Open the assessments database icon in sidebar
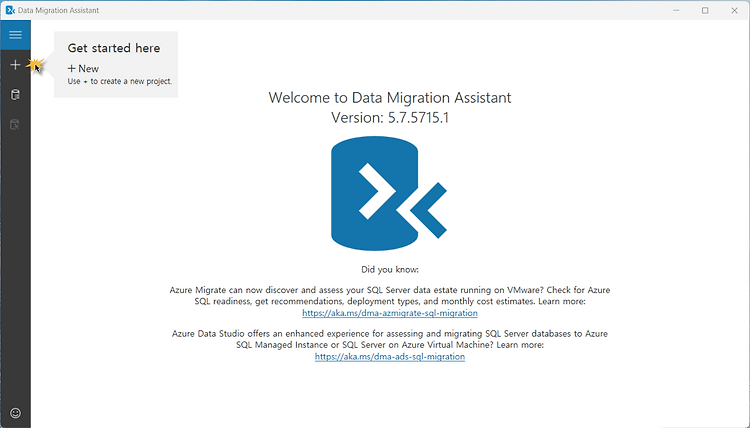Screen dimensions: 750x428 point(15,95)
